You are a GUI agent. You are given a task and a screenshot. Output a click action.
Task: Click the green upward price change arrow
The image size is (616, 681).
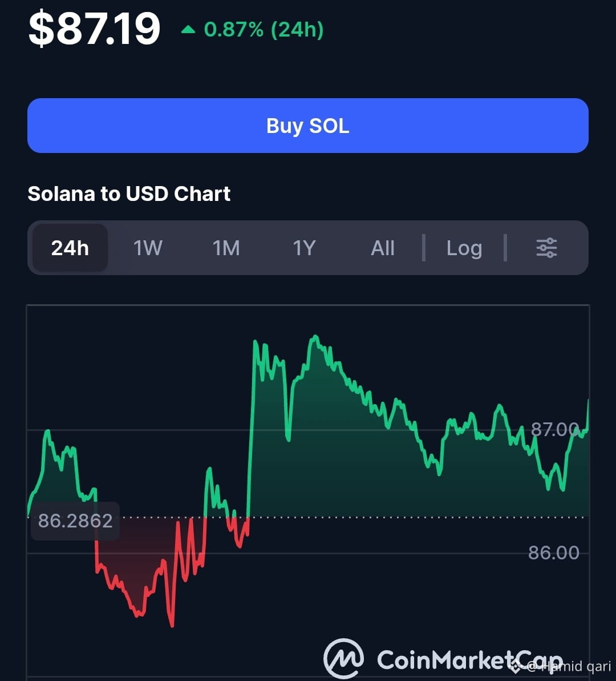(188, 30)
